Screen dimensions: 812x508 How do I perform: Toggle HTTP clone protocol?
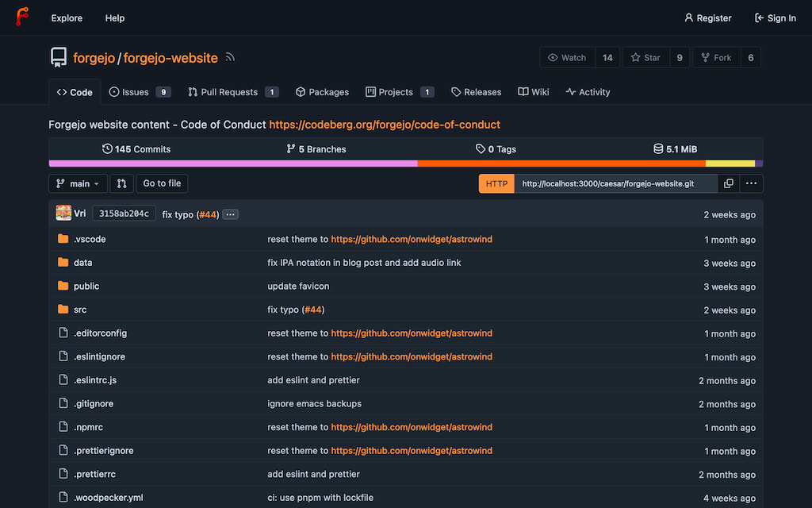496,183
